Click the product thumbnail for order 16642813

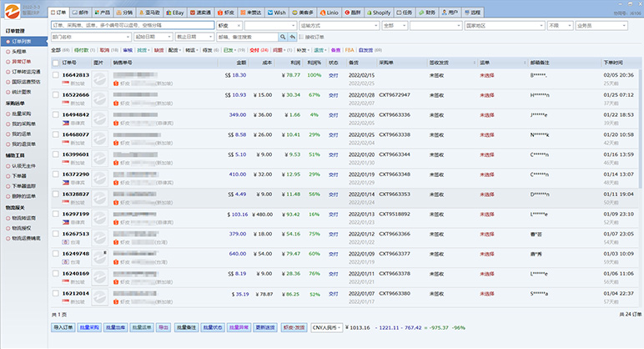pos(101,78)
